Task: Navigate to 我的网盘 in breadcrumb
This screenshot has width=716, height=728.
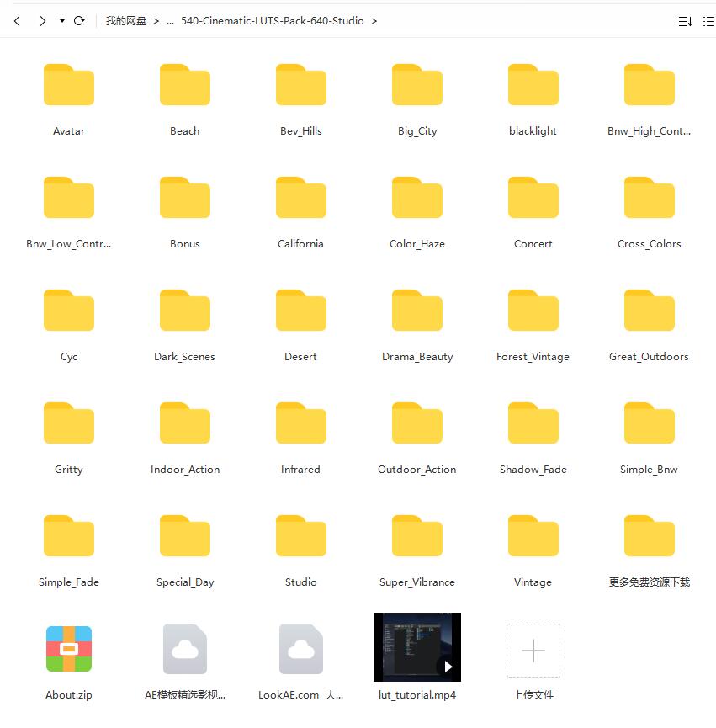Action: tap(125, 21)
